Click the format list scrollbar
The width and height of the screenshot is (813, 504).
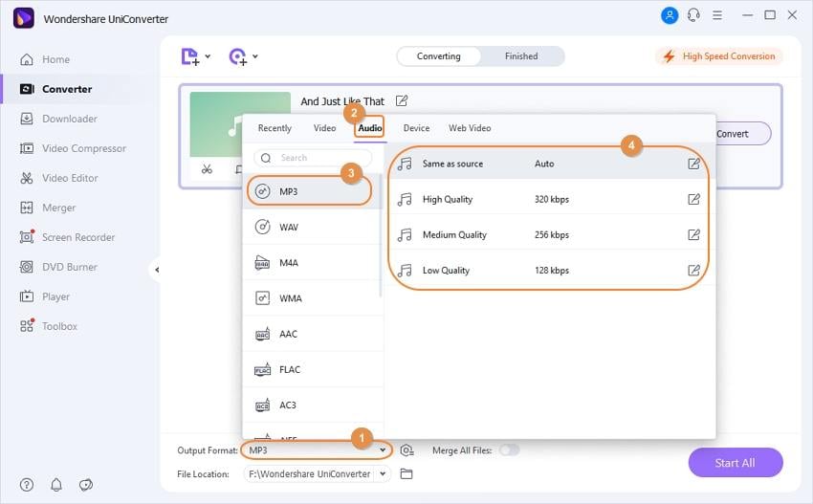[x=380, y=235]
